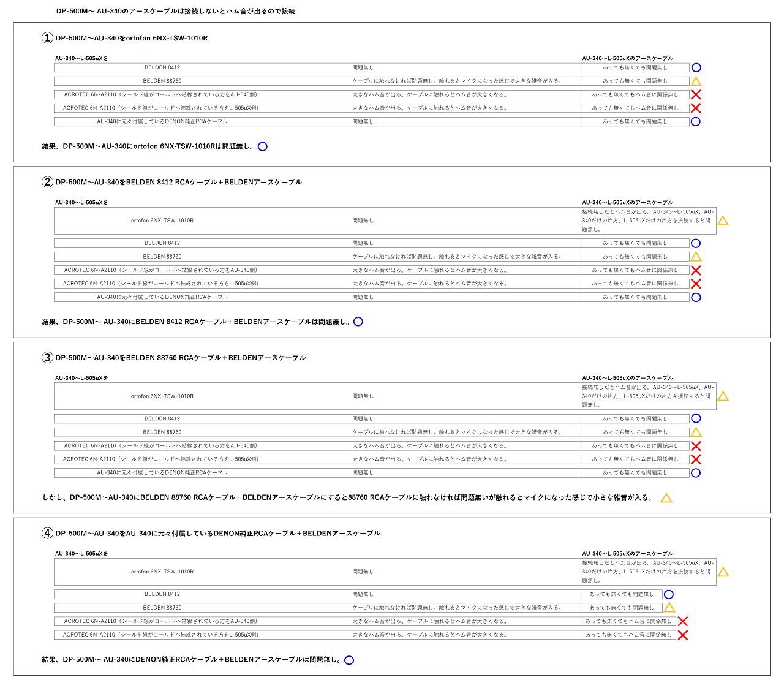Image resolution: width=784 pixels, height=680 pixels.
Task: Click blue circle beside DENON純正RCAケーブル row, section ①
Action: (x=696, y=122)
